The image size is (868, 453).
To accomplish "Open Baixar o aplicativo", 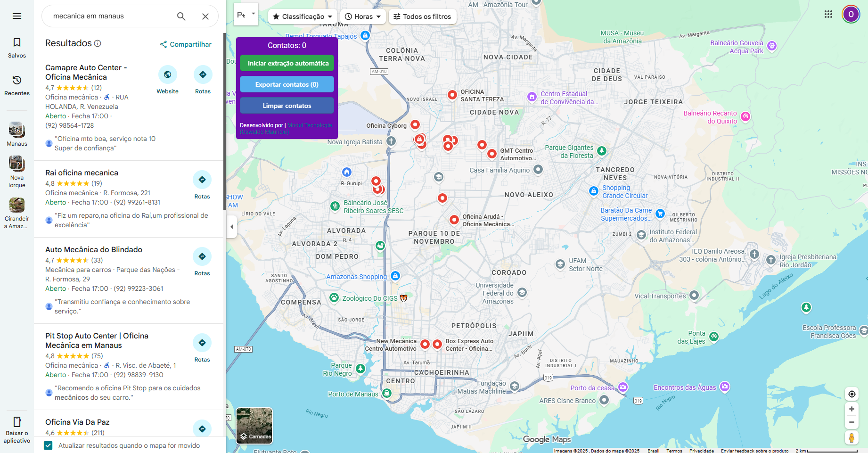I will click(x=17, y=430).
